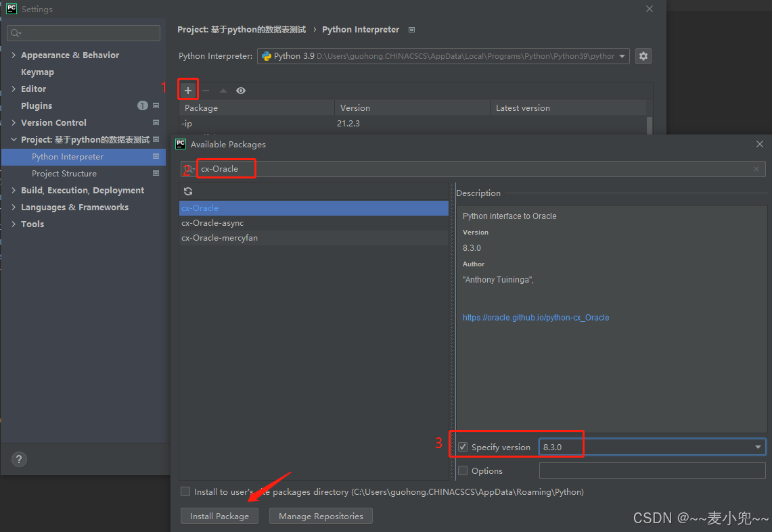The width and height of the screenshot is (772, 532).
Task: Click the Install Package button
Action: coord(220,516)
